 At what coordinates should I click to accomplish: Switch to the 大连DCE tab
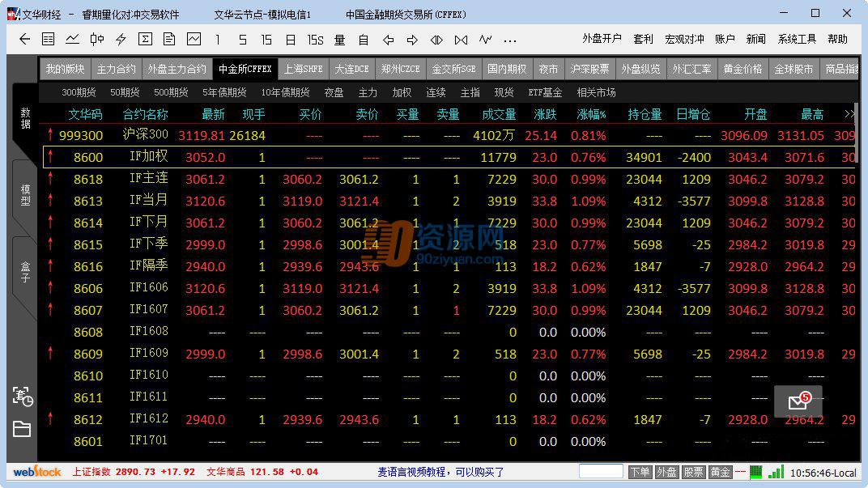pyautogui.click(x=351, y=69)
